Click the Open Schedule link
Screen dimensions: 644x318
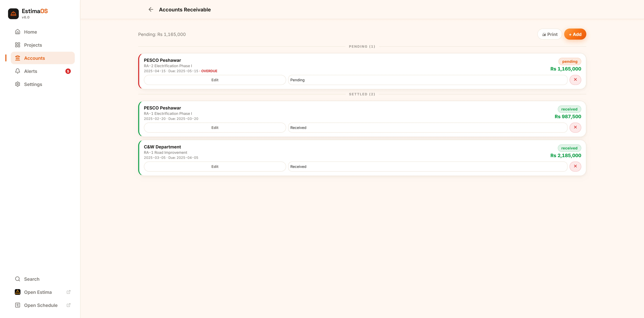coord(43,305)
